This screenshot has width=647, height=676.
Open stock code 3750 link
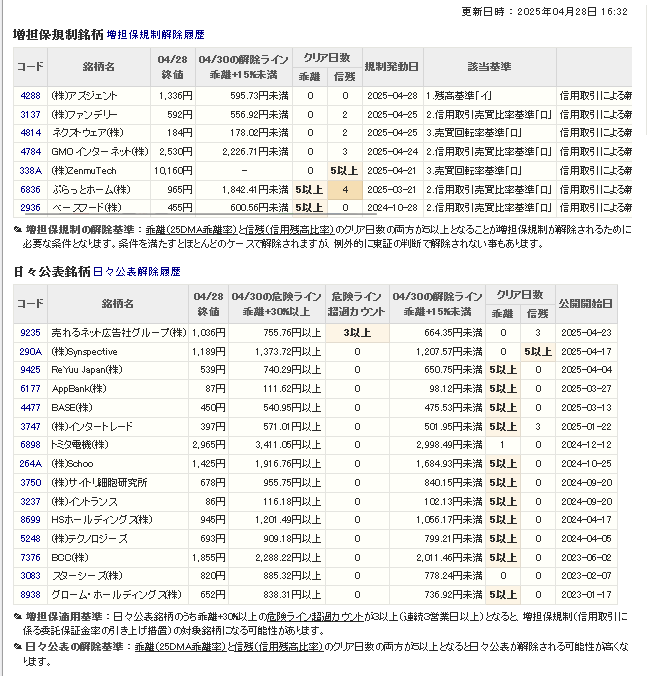(x=30, y=483)
